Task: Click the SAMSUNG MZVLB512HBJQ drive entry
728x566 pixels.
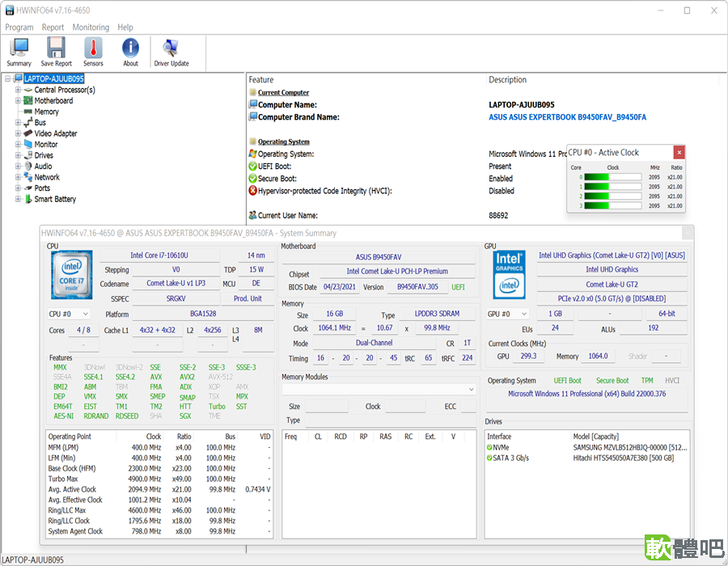Action: click(x=629, y=448)
